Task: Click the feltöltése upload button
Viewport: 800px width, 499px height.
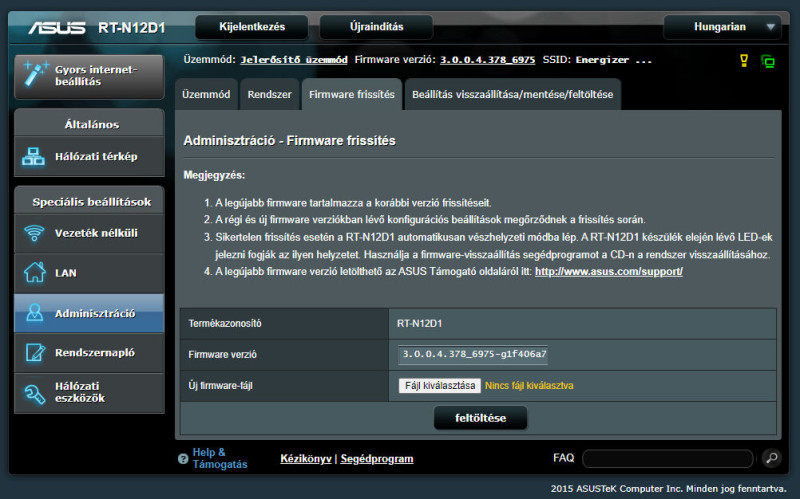Action: [480, 418]
